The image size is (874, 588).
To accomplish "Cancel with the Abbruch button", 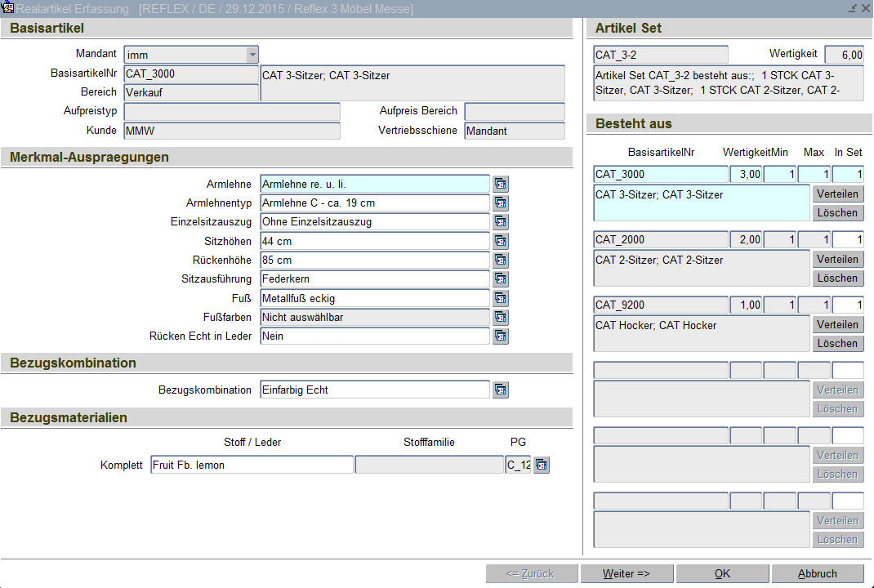I will [x=817, y=574].
